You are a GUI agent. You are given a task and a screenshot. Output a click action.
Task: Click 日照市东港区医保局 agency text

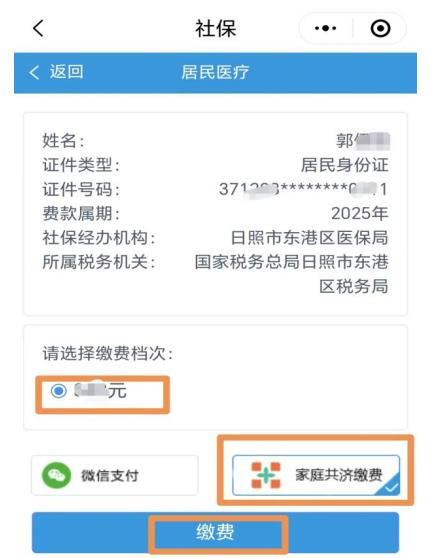click(309, 238)
